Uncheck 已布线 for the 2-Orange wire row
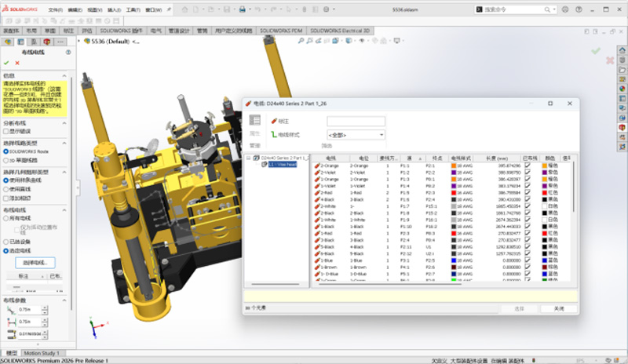This screenshot has height=364, width=628. point(528,166)
